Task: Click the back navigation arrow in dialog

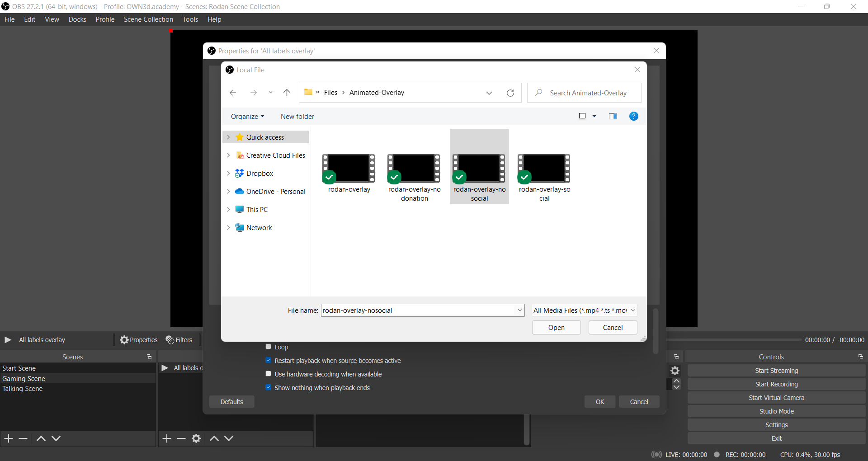Action: pyautogui.click(x=233, y=93)
